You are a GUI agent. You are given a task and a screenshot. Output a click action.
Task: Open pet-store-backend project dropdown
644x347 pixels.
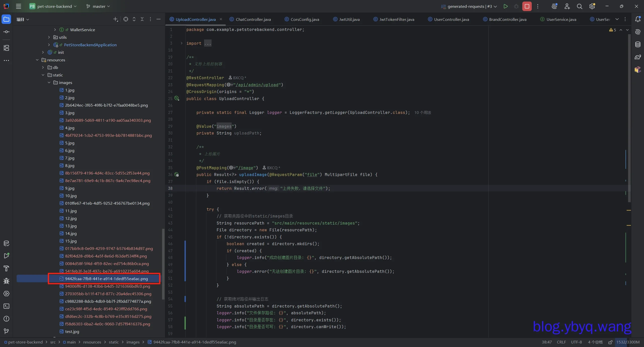coord(53,6)
